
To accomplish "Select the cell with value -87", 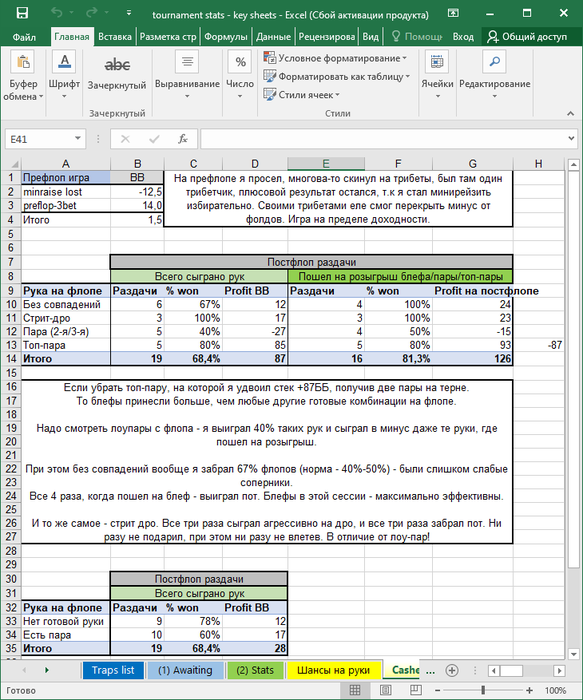I will coord(539,345).
